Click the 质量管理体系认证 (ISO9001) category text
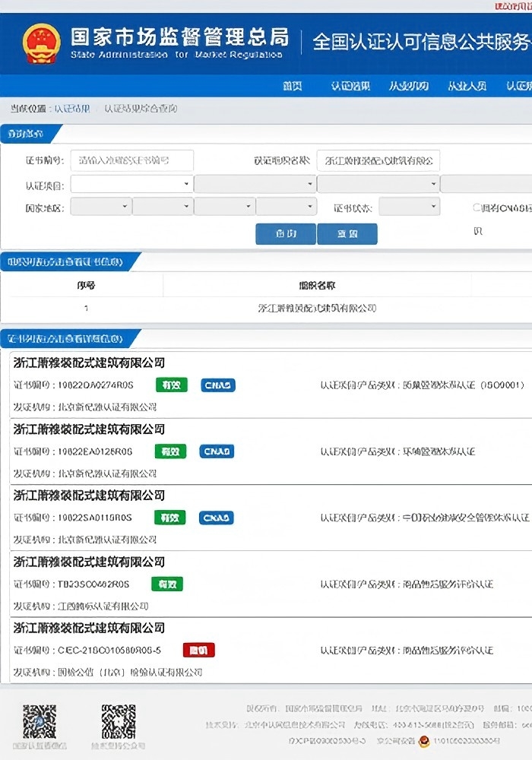 (464, 385)
